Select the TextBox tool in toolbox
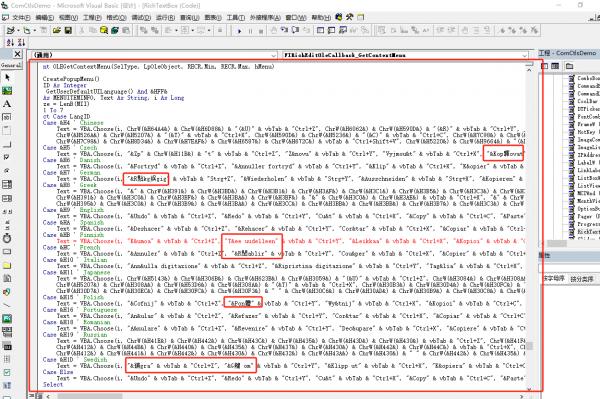This screenshot has height=399, width=600. (x=7, y=117)
